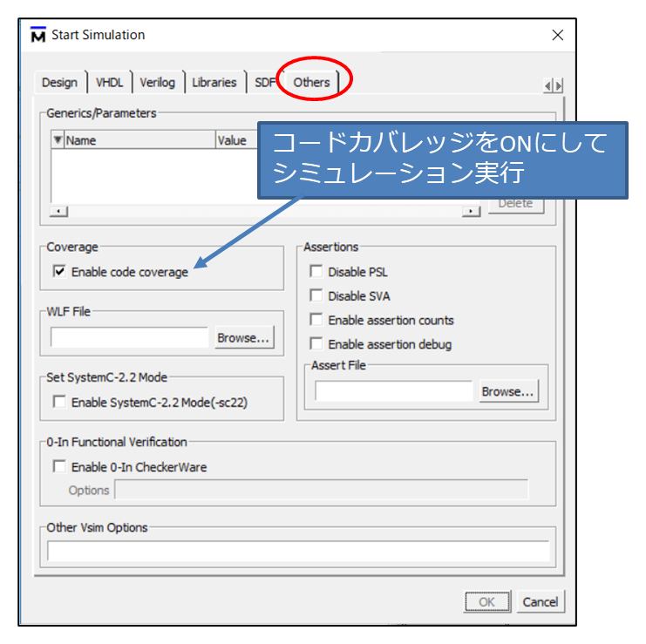Enable 0-In CheckerWare checkbox

tap(59, 466)
